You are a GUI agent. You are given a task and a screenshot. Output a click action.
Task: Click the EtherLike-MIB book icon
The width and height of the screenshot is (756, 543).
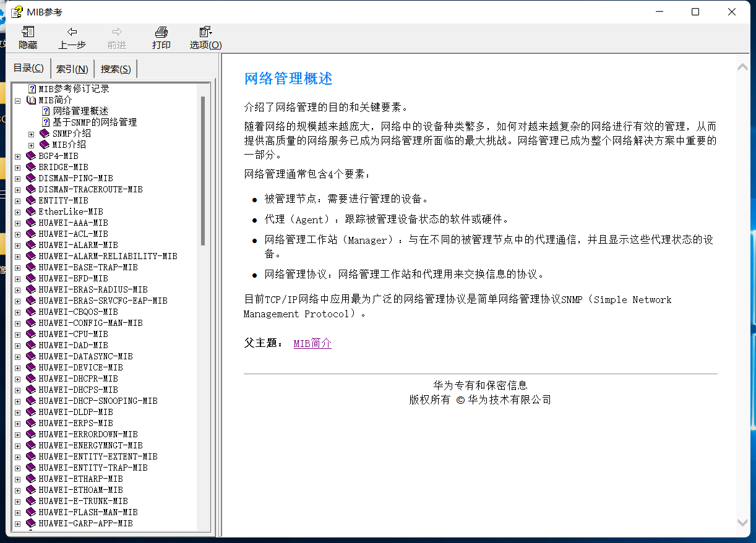tap(31, 212)
